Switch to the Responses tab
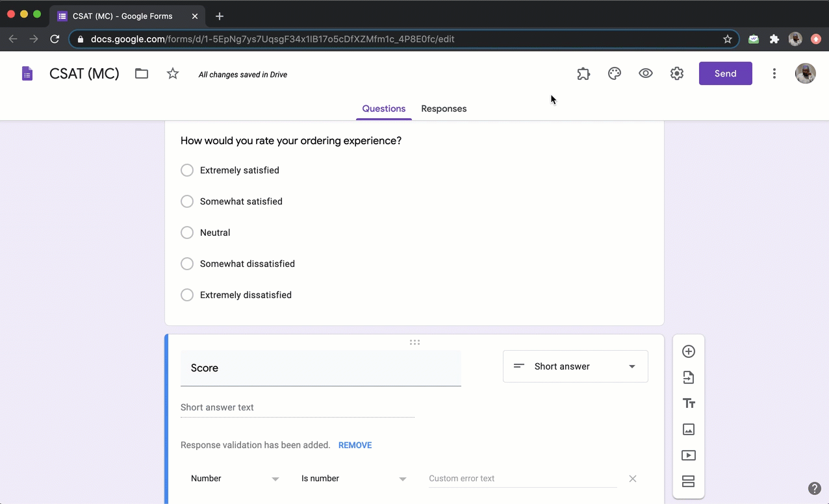The width and height of the screenshot is (829, 504). tap(444, 108)
